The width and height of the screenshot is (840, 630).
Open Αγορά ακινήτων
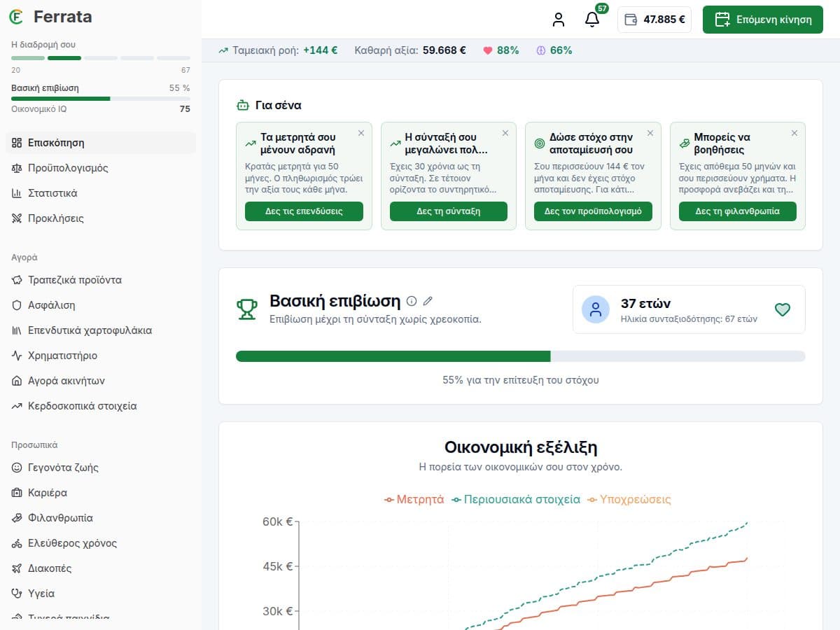tap(101, 381)
